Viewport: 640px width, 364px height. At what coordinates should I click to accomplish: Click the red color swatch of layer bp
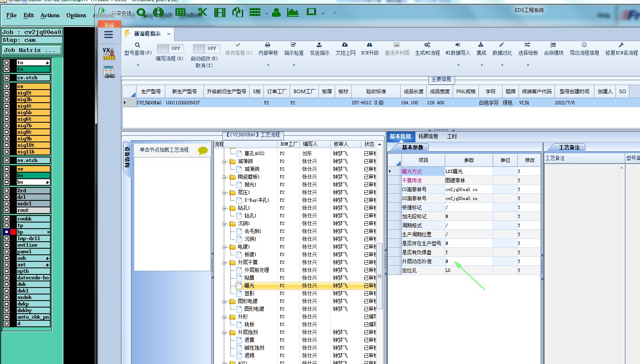click(13, 232)
